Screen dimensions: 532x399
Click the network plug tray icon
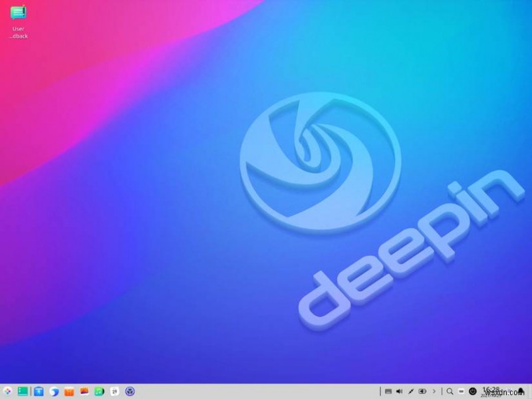[x=411, y=391]
